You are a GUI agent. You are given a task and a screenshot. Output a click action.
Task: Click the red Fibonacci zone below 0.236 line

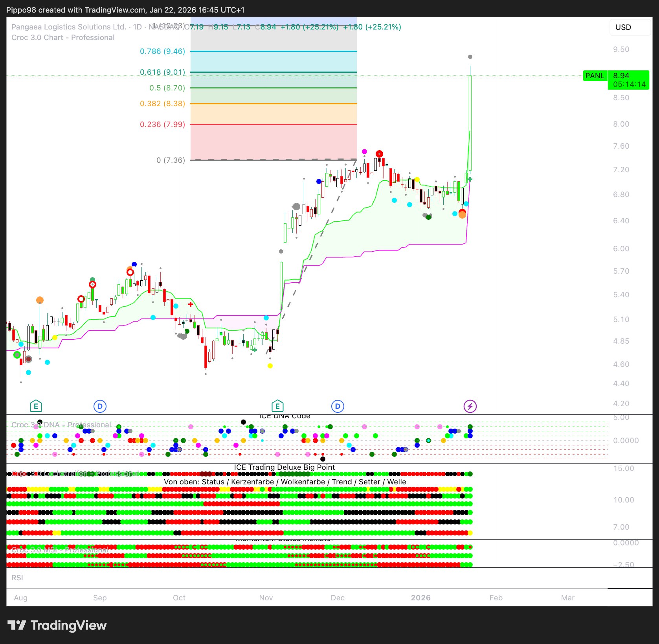click(x=274, y=142)
